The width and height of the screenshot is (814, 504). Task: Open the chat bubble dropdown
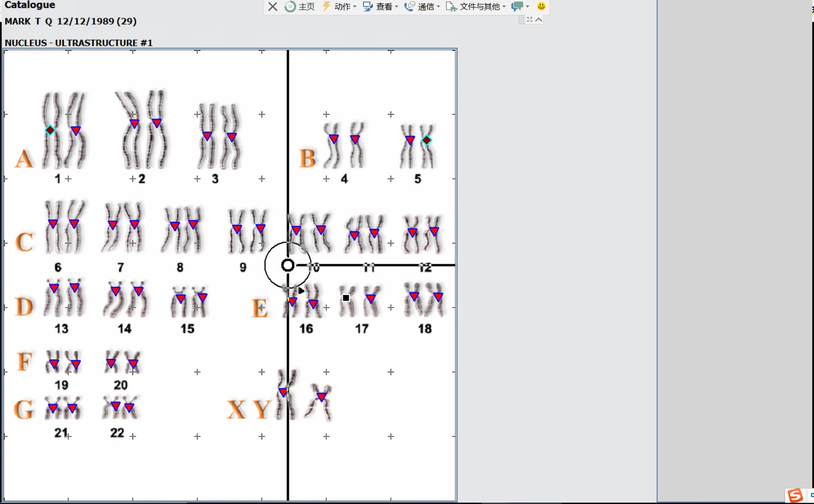(520, 6)
